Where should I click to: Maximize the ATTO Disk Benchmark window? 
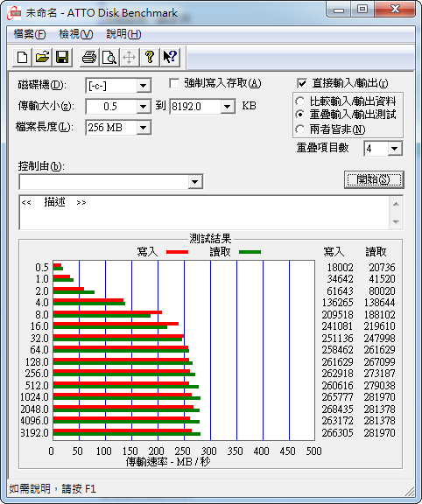[x=362, y=10]
